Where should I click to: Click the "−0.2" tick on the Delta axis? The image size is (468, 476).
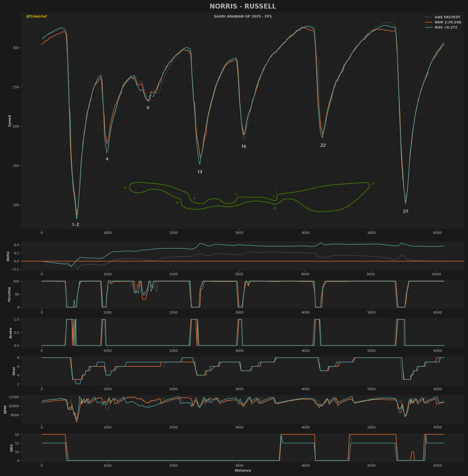point(15,269)
